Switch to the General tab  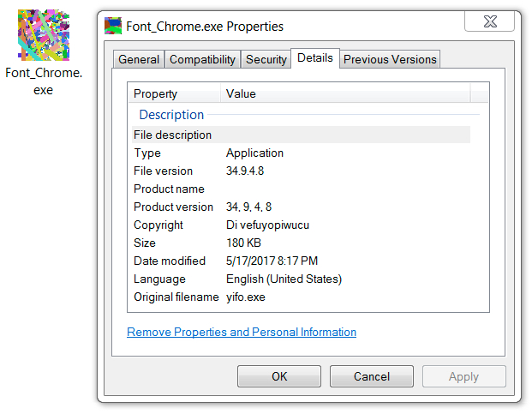click(x=139, y=59)
